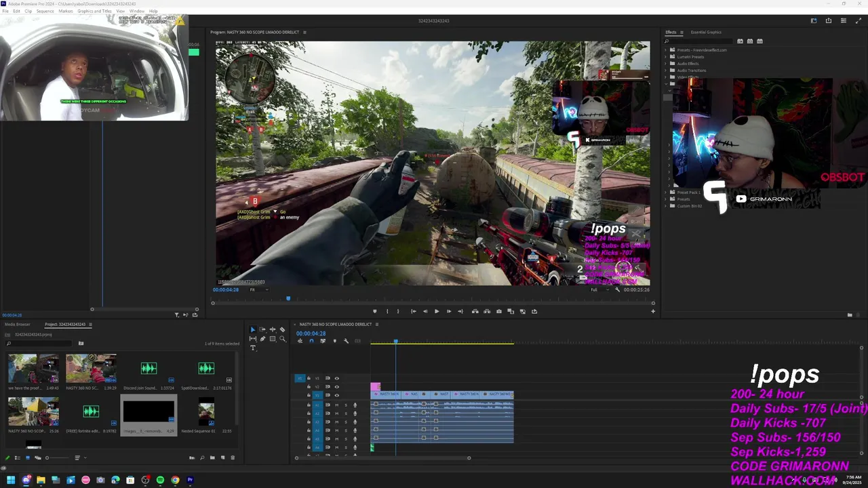Enable voice-over record on A3

coord(355,422)
